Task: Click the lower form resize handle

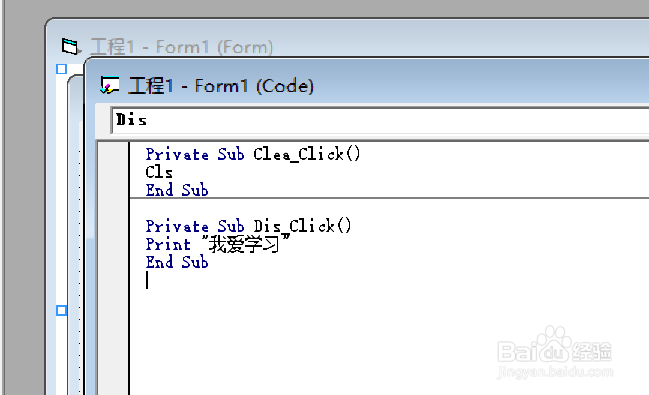Action: [x=62, y=310]
